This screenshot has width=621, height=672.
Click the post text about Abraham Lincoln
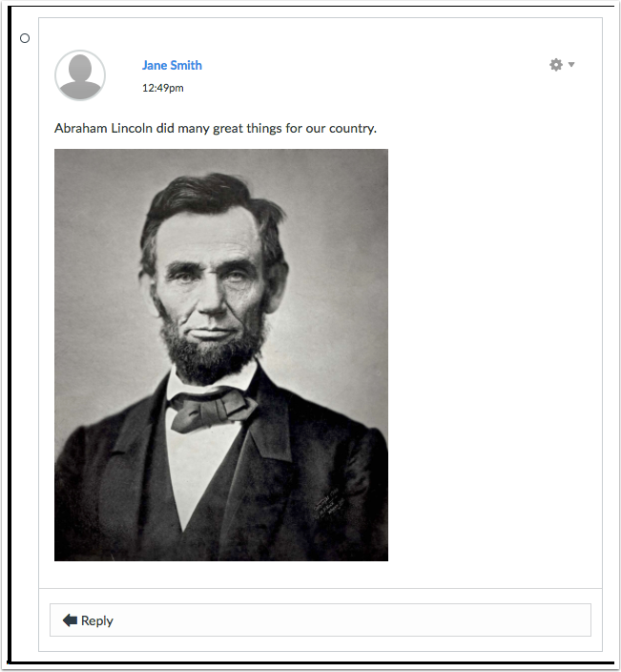[216, 128]
